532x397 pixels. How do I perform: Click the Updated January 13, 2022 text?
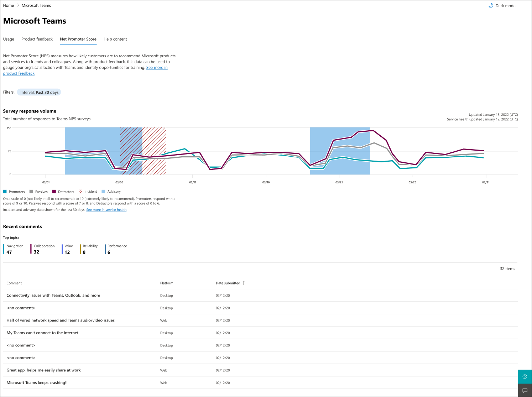(493, 115)
